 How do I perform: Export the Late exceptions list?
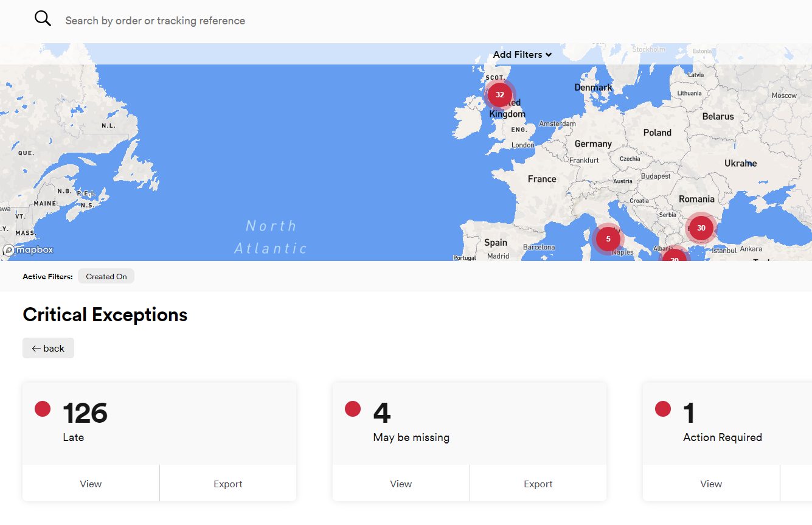[x=228, y=484]
